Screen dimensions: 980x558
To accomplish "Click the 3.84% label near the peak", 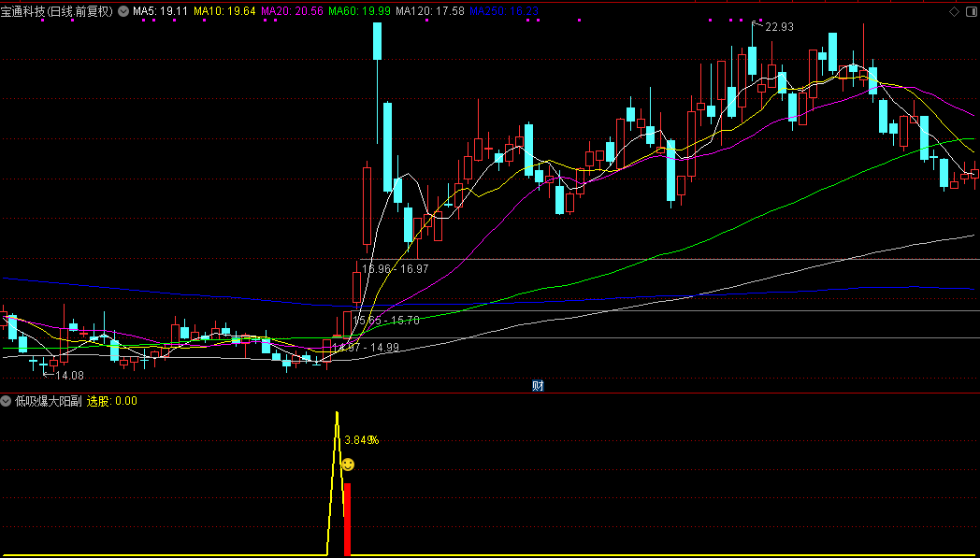I will [x=361, y=440].
